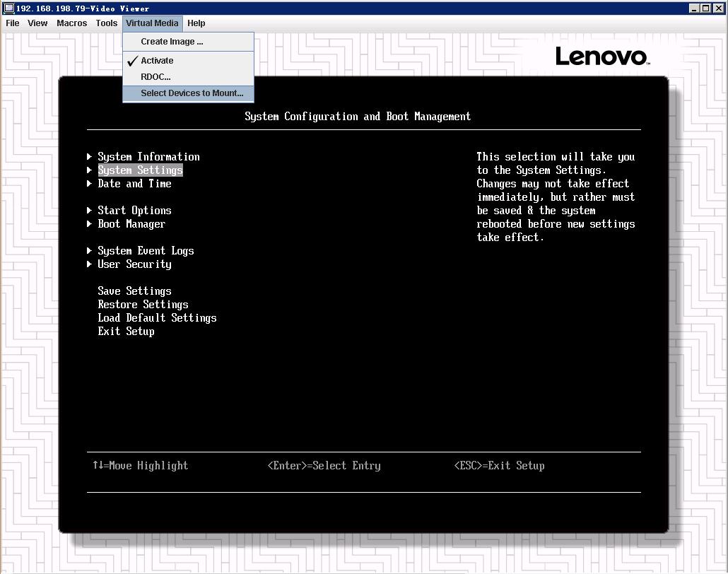Click Save Settings in setup menu

(x=134, y=291)
